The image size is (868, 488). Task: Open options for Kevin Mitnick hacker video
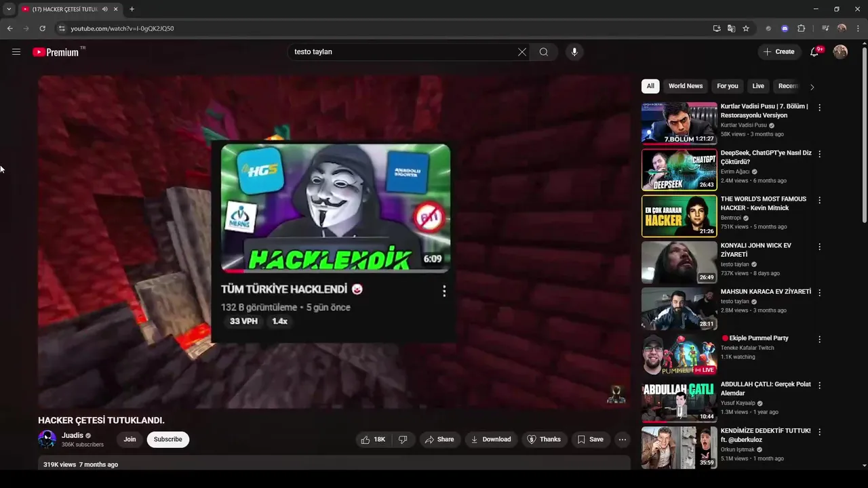click(819, 200)
